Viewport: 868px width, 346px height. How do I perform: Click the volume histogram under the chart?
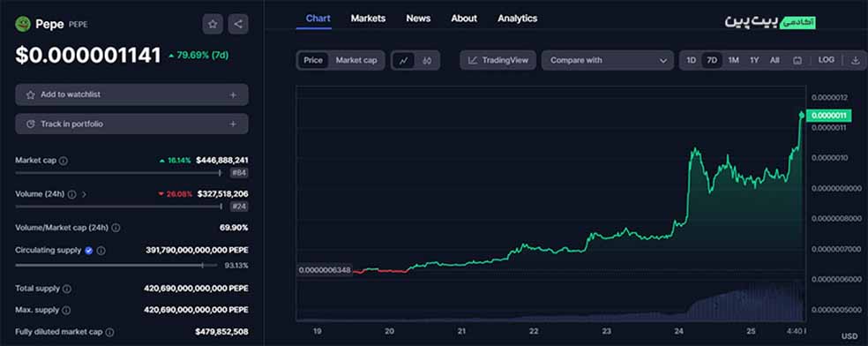[x=550, y=301]
